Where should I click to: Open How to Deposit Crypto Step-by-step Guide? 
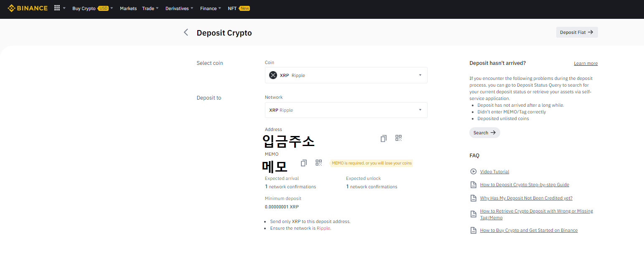(x=524, y=185)
